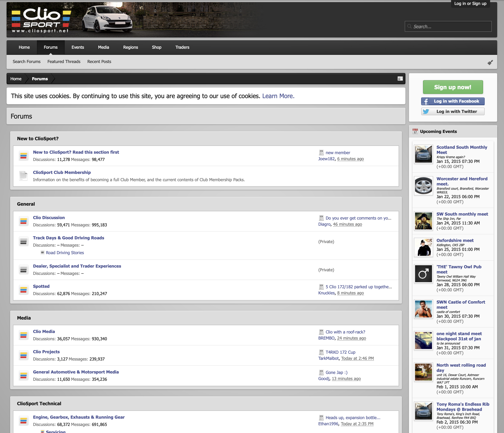504x433 pixels.
Task: Open the Scotland South Monthly Meet thumbnail
Action: pos(423,154)
